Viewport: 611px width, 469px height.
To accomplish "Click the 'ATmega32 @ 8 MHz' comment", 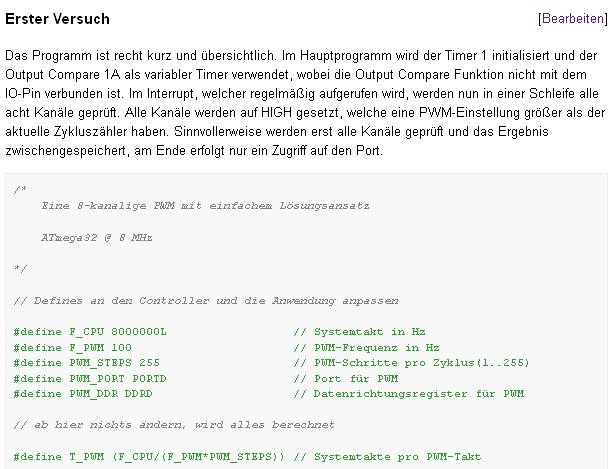I will (97, 238).
